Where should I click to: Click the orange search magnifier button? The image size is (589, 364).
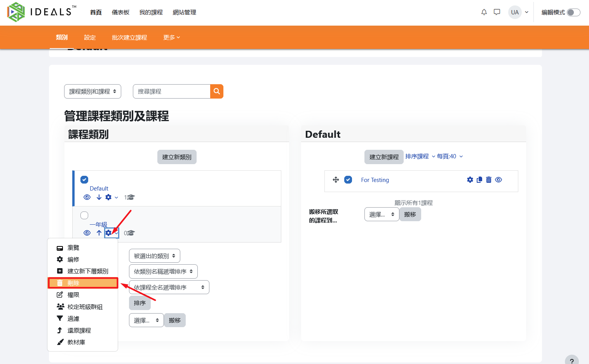point(217,92)
